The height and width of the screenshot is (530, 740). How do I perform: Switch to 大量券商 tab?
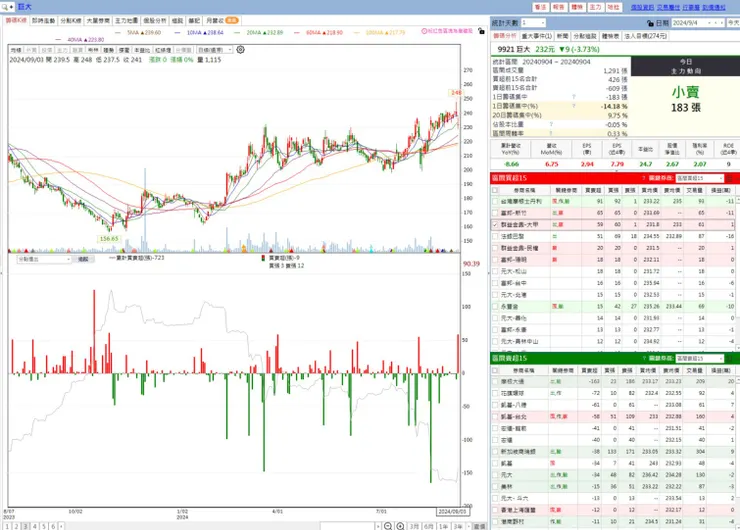click(x=98, y=21)
